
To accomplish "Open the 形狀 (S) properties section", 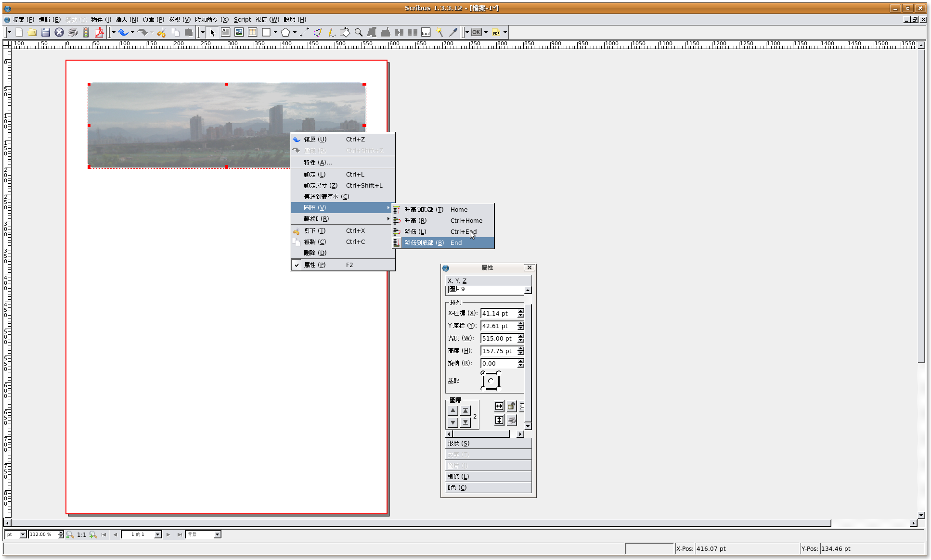I will pyautogui.click(x=488, y=443).
